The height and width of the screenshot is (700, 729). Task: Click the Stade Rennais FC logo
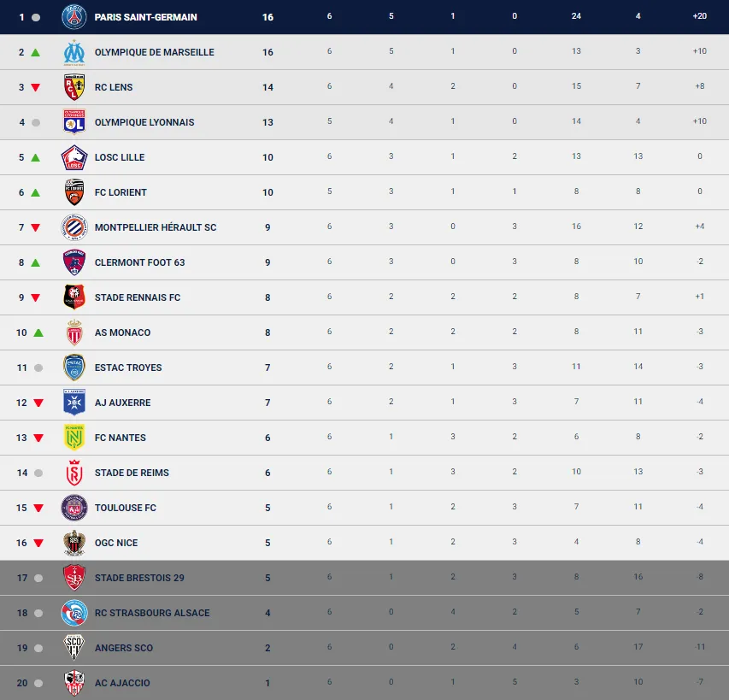[x=74, y=297]
